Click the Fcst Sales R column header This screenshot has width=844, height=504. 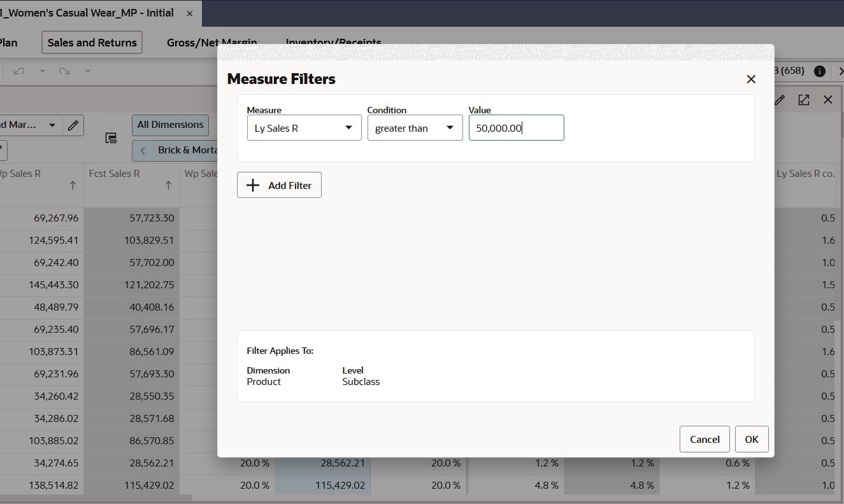(114, 174)
